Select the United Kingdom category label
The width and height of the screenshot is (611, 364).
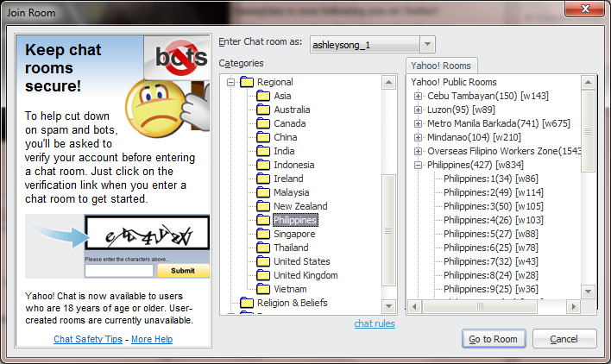(x=305, y=276)
